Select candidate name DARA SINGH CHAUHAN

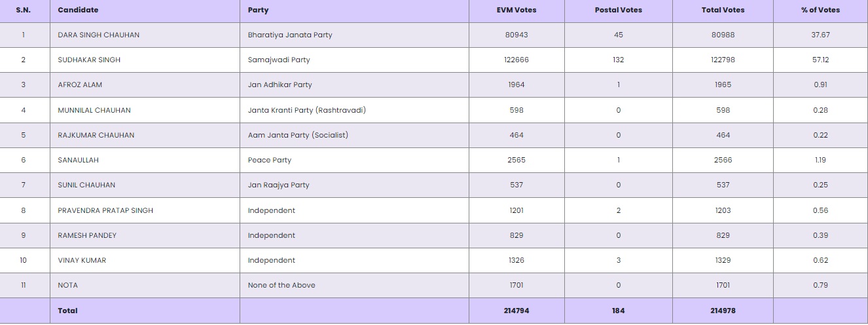coord(99,35)
